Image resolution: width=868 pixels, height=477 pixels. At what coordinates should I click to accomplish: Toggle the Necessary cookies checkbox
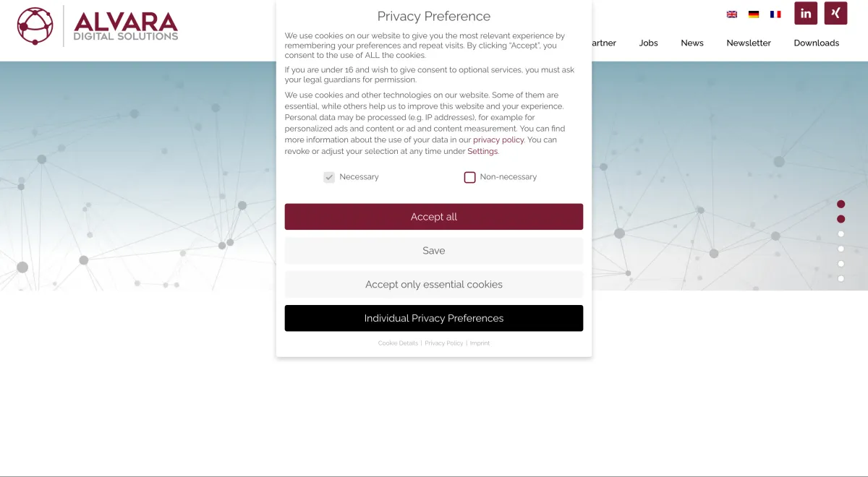click(x=329, y=177)
